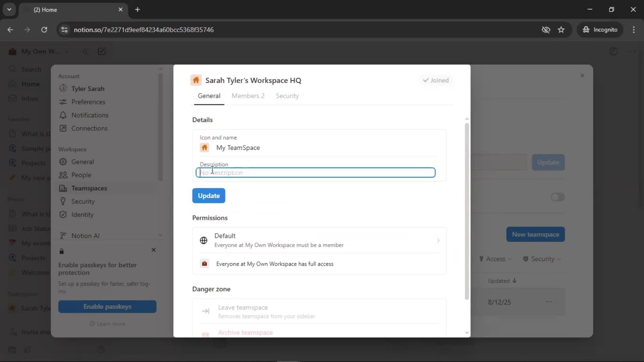The height and width of the screenshot is (362, 644).
Task: Reload the page in the browser
Action: [44, 29]
